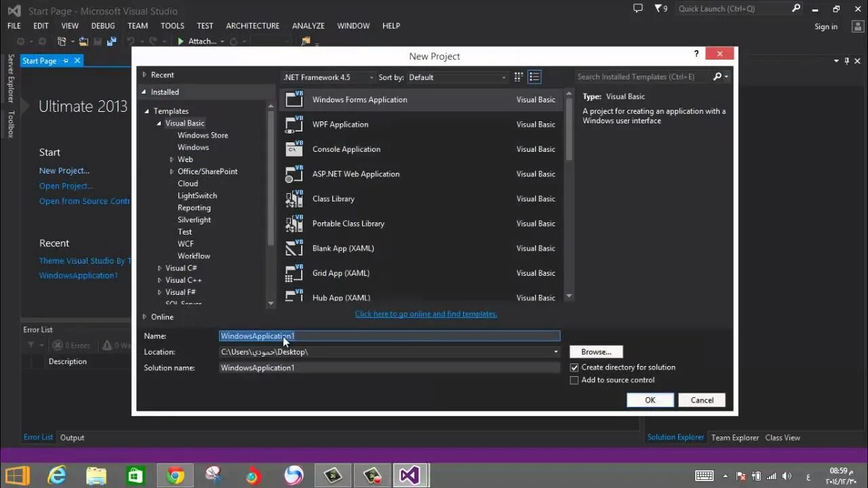The width and height of the screenshot is (868, 488).
Task: Expand the Visual C# tree node
Action: [159, 268]
